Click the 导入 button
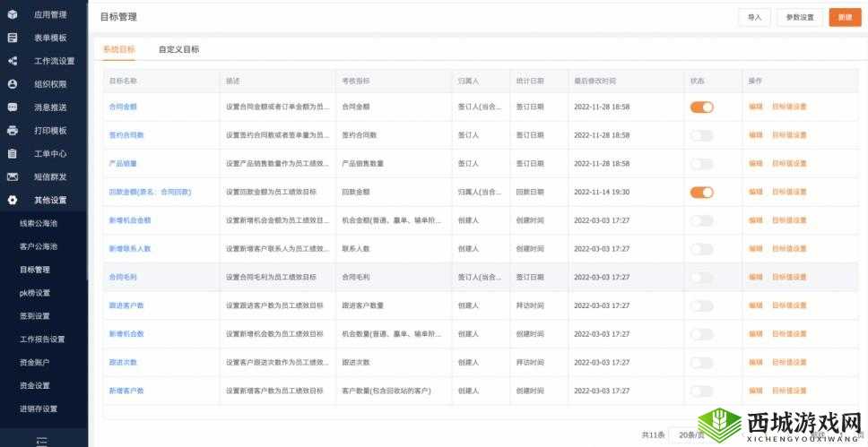 [x=754, y=17]
